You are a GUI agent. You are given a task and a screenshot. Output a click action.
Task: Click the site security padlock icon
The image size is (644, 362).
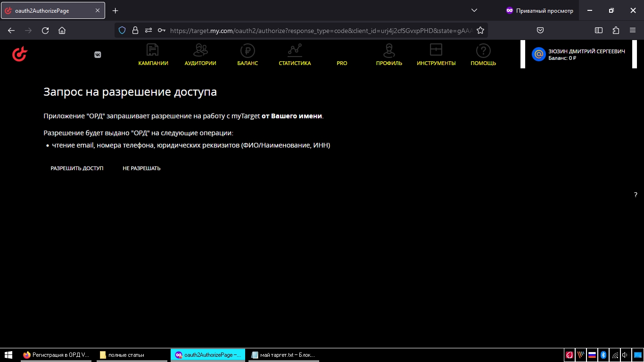135,30
